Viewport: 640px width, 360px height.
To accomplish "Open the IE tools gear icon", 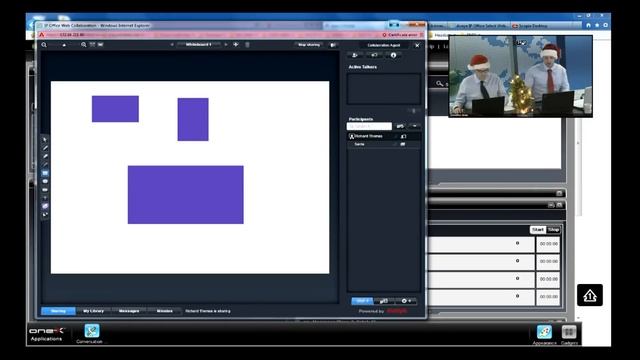I will [x=605, y=25].
